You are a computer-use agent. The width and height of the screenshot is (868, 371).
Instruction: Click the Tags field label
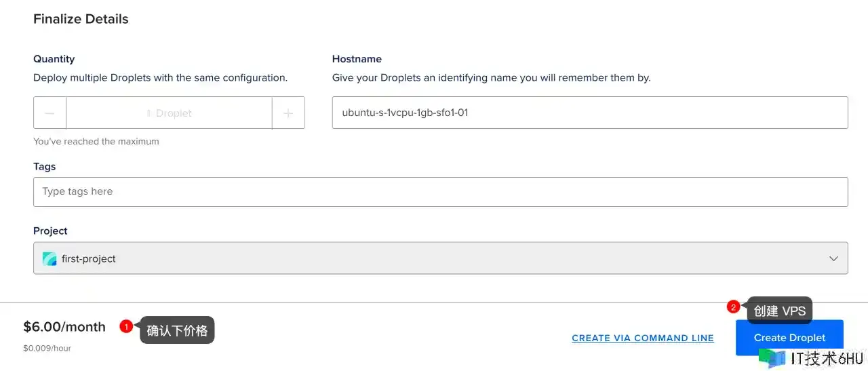coord(45,166)
